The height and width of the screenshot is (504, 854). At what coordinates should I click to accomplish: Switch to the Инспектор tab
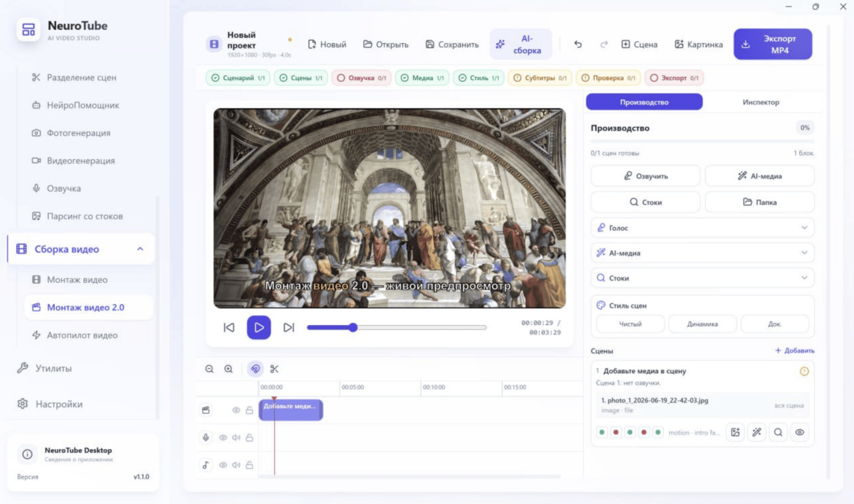point(761,102)
